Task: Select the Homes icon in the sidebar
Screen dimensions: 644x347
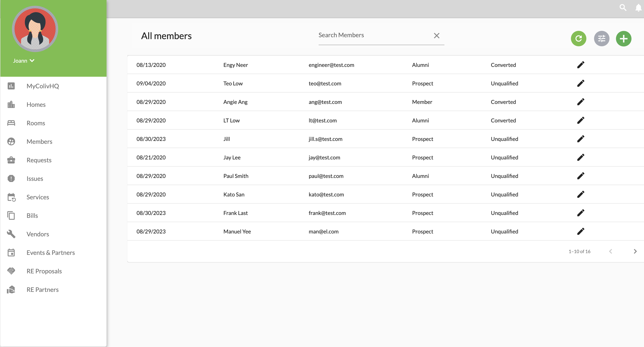Action: [11, 104]
